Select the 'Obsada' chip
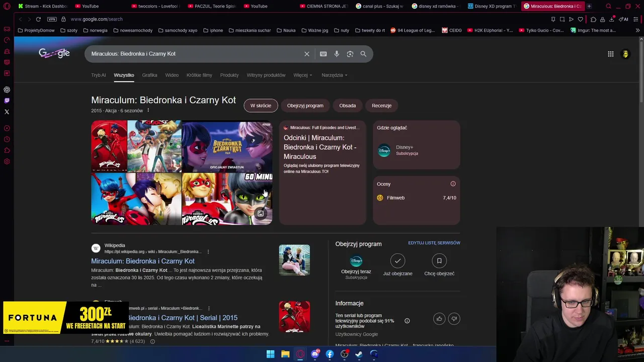Viewport: 644px width, 362px height. click(x=348, y=106)
